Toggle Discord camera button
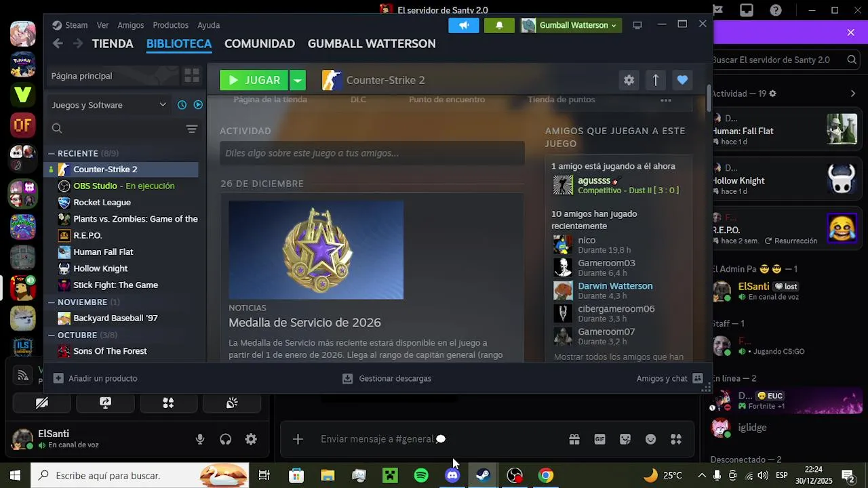Image resolution: width=868 pixels, height=488 pixels. coord(42,403)
